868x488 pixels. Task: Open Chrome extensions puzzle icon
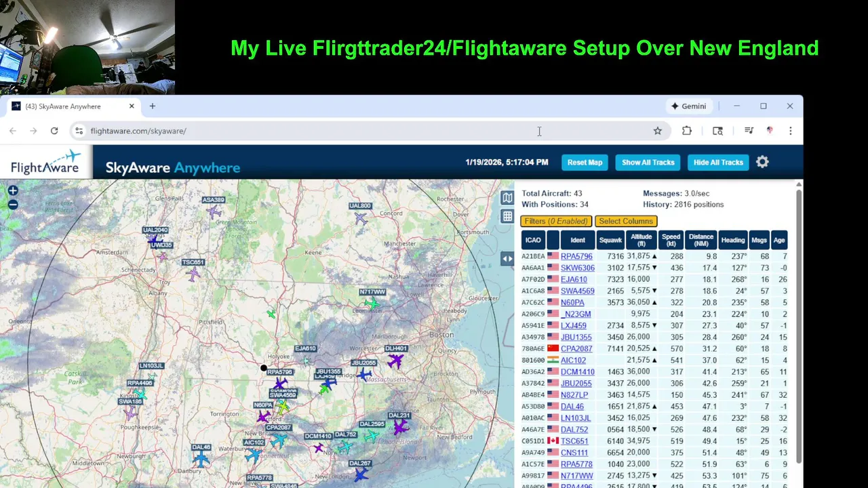(x=687, y=131)
